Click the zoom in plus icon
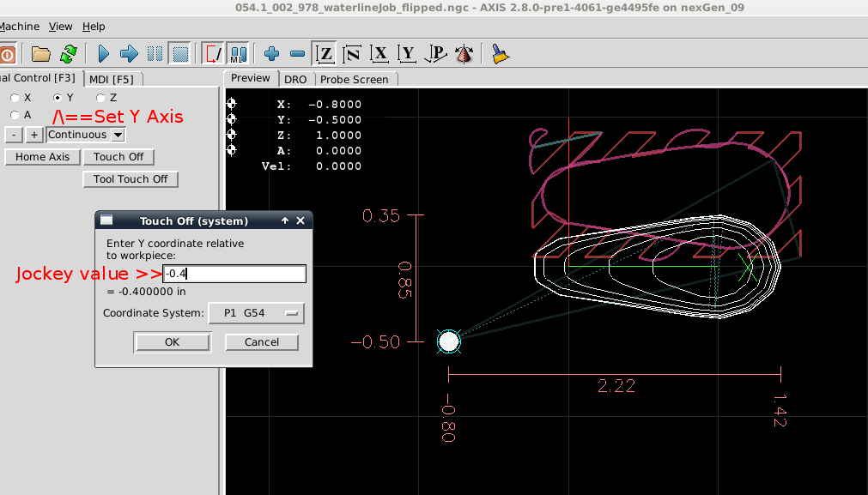The height and width of the screenshot is (495, 868). click(272, 54)
